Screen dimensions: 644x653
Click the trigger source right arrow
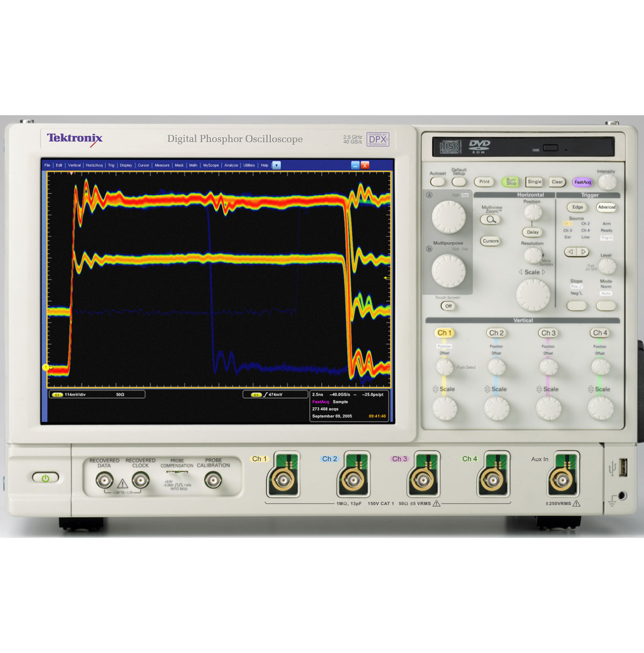pos(583,252)
